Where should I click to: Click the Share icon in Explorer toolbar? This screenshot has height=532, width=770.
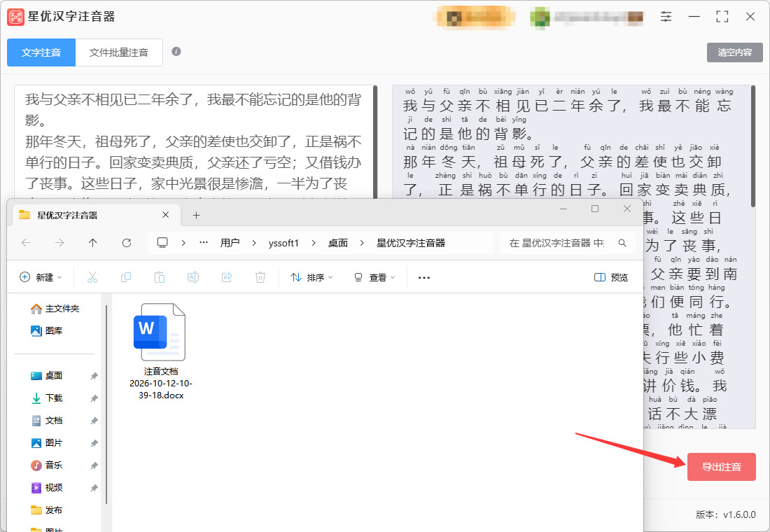tap(227, 277)
